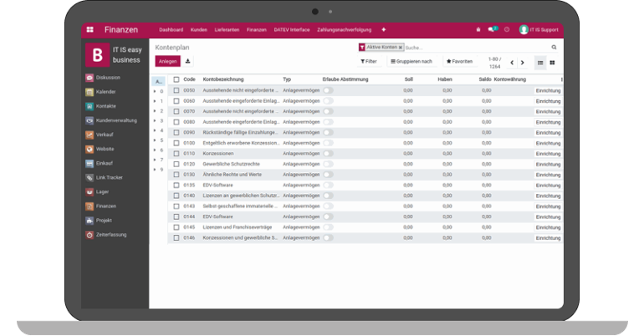Viewport: 644px width, 336px height.
Task: Toggle Erlaube Abstimmung for account 0110
Action: click(327, 154)
